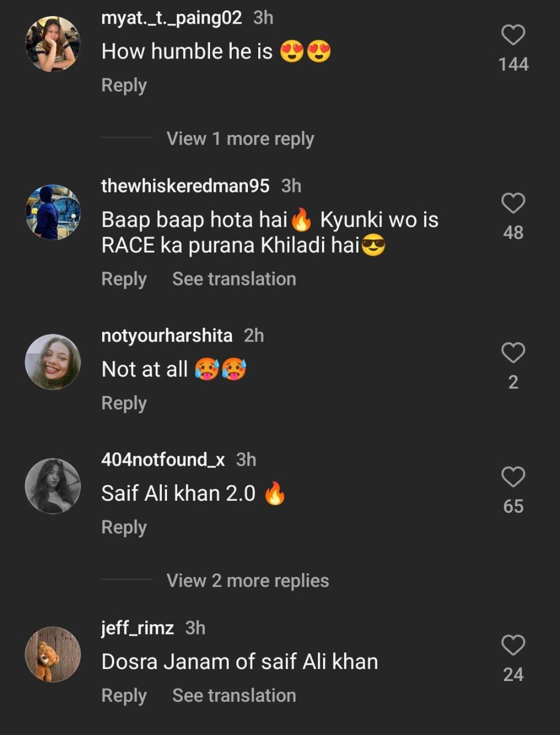Viewport: 560px width, 735px height.
Task: Reply to thewhiskeredman95's comment
Action: [x=124, y=279]
